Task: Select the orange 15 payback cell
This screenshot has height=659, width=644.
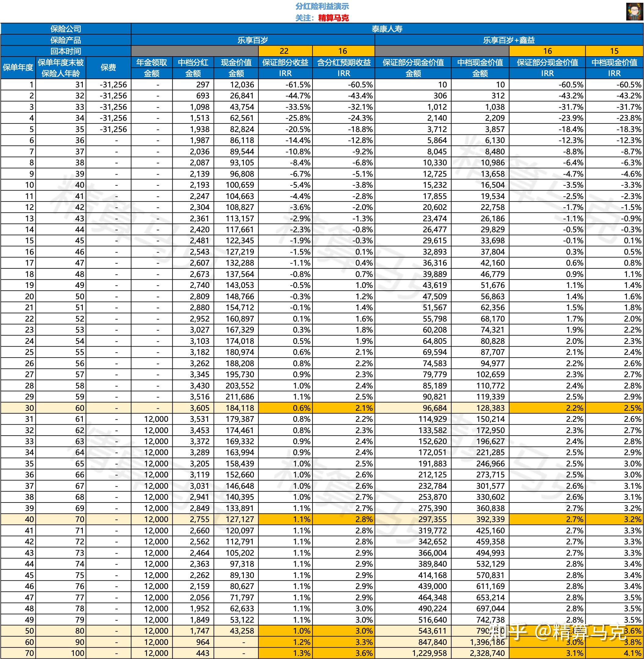Action: (614, 51)
